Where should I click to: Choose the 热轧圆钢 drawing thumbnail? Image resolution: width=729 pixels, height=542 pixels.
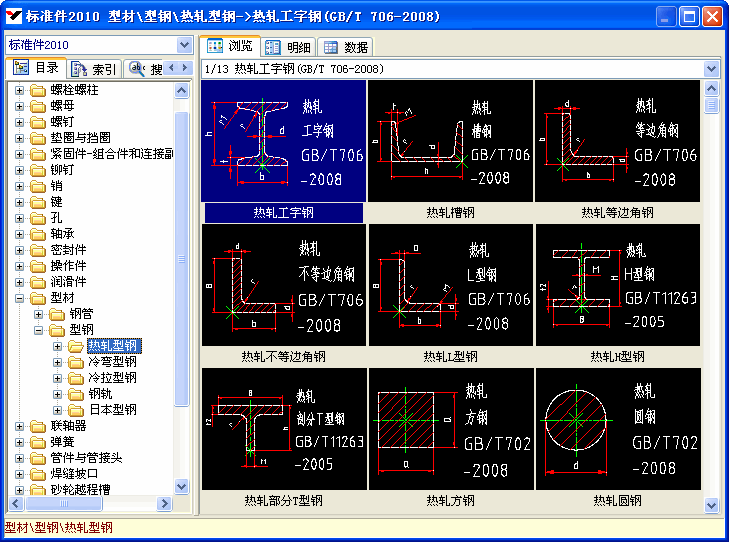tap(617, 428)
